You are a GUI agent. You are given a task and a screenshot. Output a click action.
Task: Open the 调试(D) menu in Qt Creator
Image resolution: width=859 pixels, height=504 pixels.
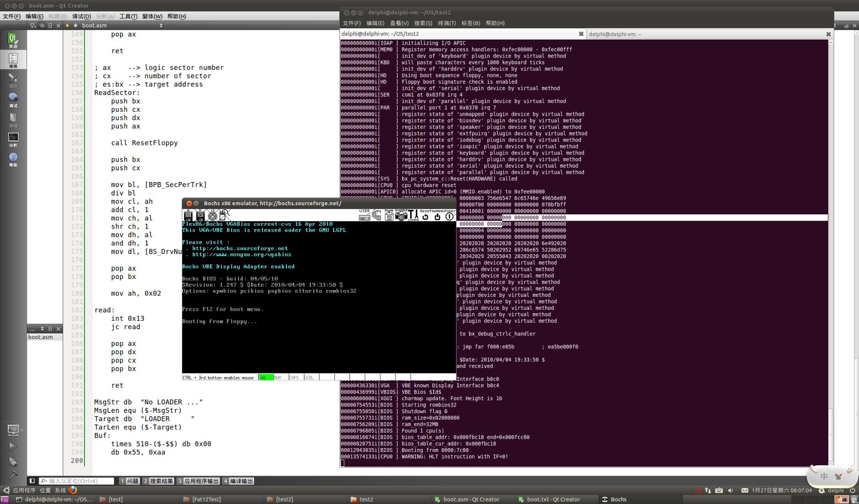(x=81, y=16)
